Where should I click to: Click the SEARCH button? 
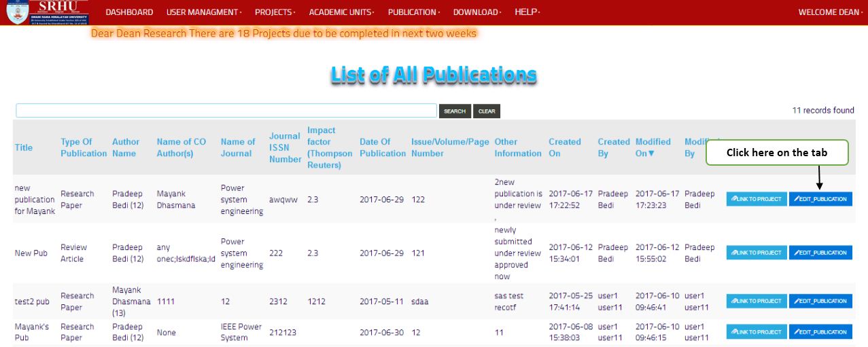point(455,111)
